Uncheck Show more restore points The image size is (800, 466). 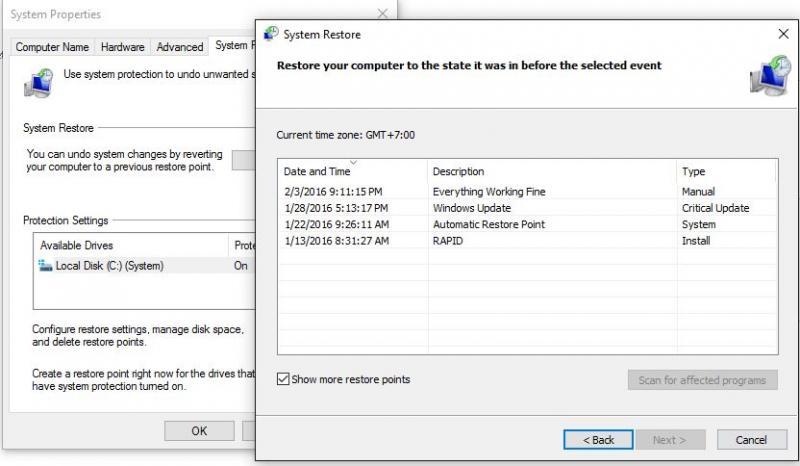283,379
